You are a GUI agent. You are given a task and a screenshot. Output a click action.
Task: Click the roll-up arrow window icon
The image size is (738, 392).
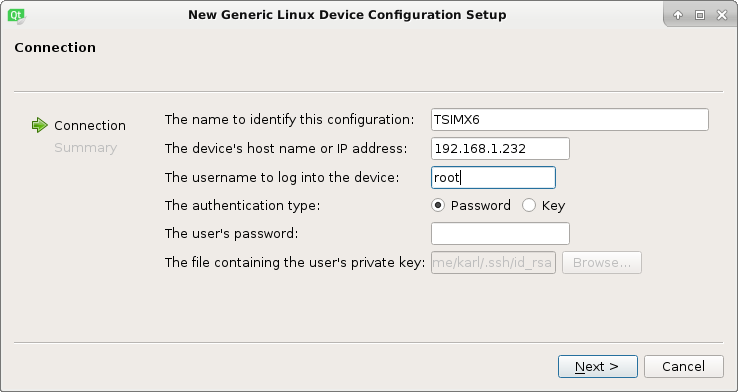(678, 15)
